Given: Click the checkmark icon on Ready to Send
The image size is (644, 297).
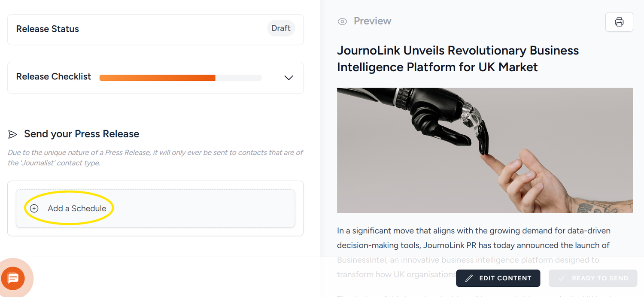Looking at the screenshot, I should (x=562, y=278).
